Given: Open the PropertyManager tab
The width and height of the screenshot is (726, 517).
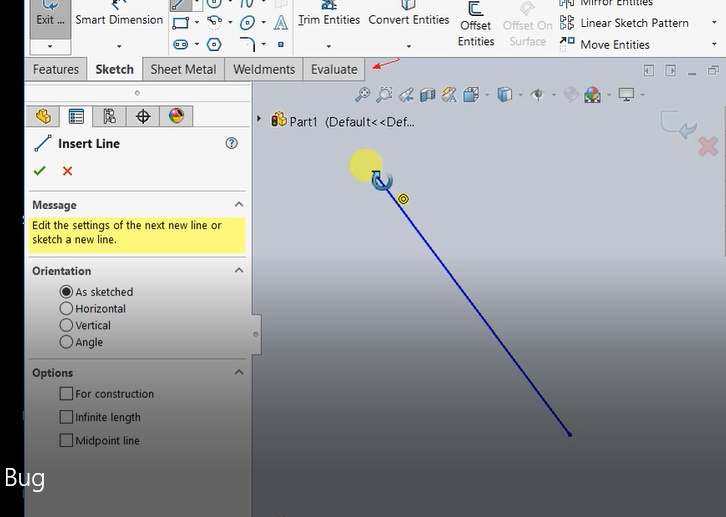Looking at the screenshot, I should 76,116.
